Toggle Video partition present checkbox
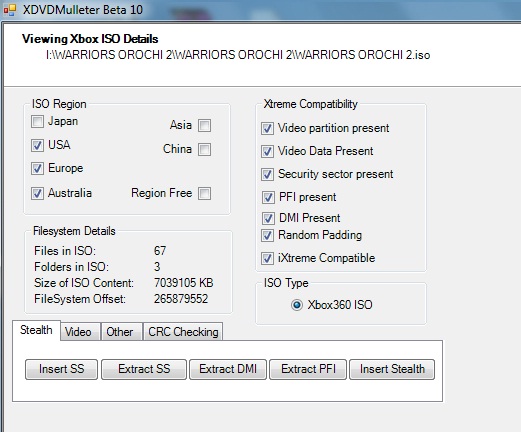 click(268, 128)
